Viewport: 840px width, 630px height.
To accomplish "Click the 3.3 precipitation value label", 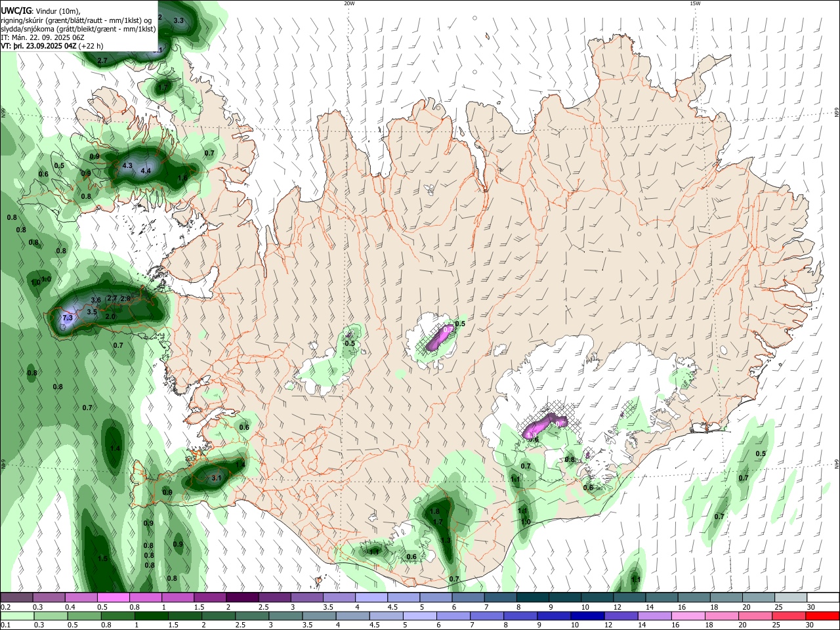I will 178,20.
